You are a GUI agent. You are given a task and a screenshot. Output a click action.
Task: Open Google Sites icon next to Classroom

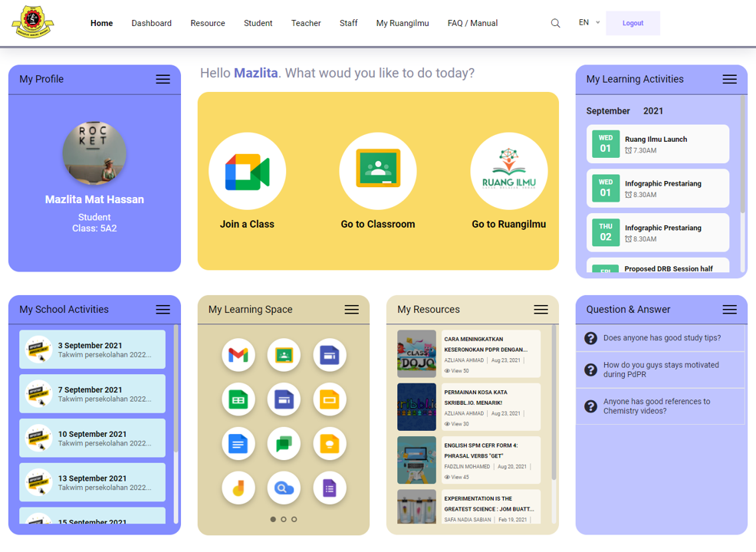(330, 355)
